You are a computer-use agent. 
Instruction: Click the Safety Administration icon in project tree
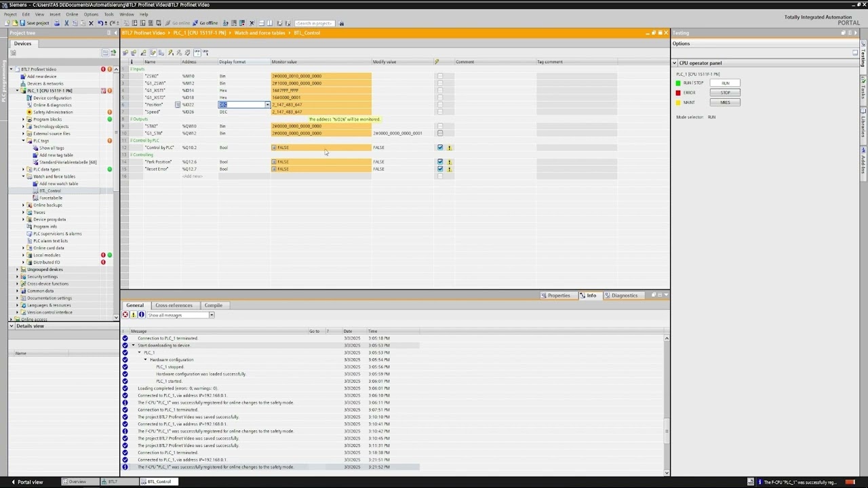[x=29, y=112]
